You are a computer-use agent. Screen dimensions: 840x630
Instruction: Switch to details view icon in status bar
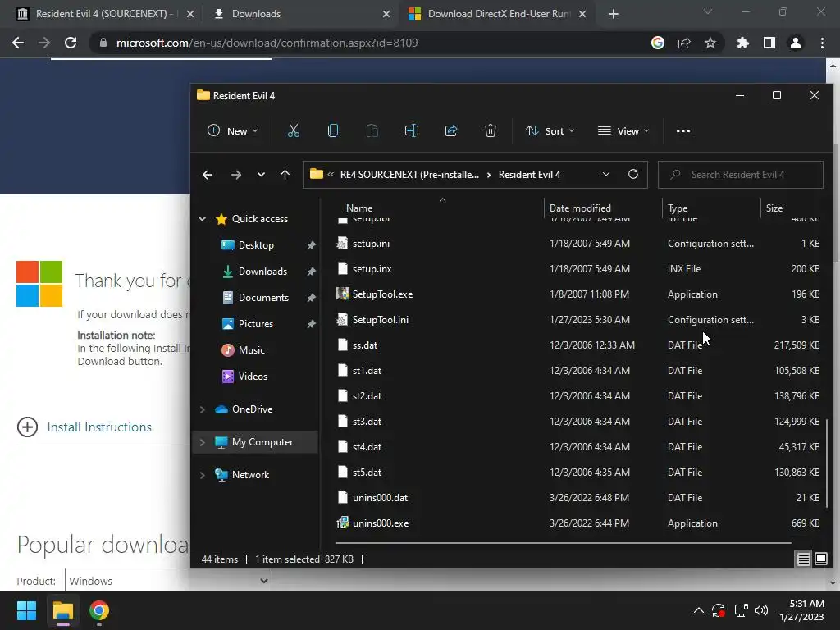click(x=804, y=559)
